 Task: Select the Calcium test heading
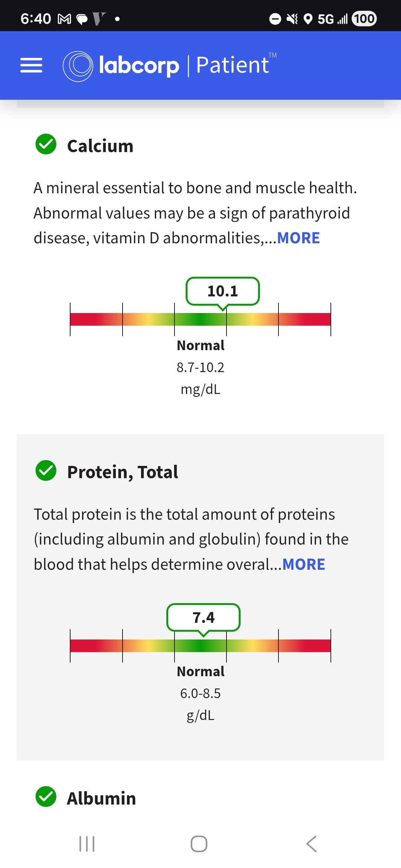pos(100,146)
